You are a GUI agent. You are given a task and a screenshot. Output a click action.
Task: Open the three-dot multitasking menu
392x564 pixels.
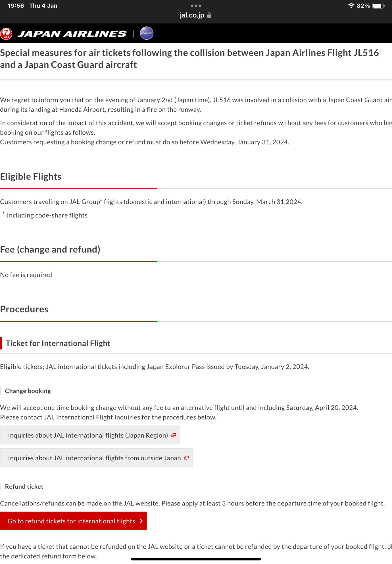(x=196, y=6)
